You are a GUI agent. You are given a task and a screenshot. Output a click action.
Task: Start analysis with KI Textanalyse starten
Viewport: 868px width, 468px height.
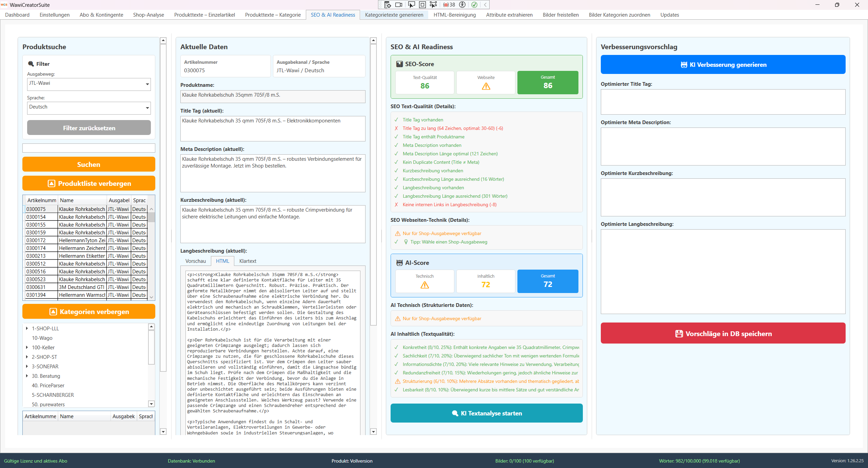487,413
